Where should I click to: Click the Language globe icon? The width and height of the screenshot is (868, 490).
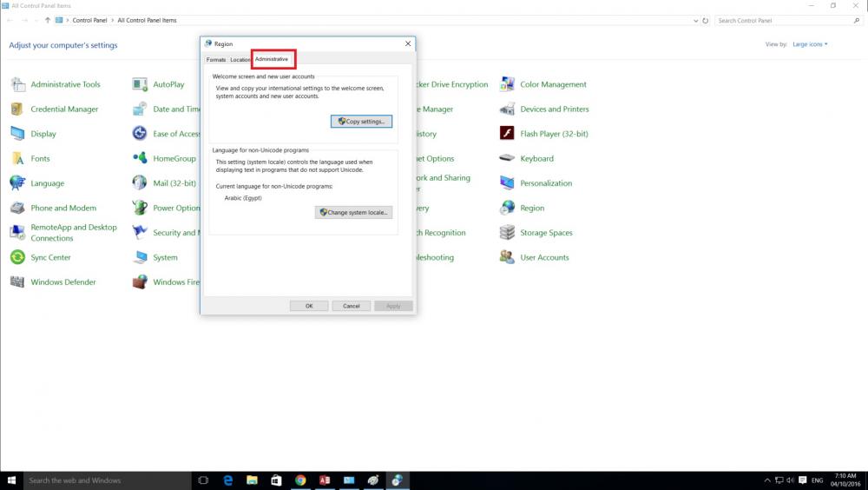coord(17,183)
